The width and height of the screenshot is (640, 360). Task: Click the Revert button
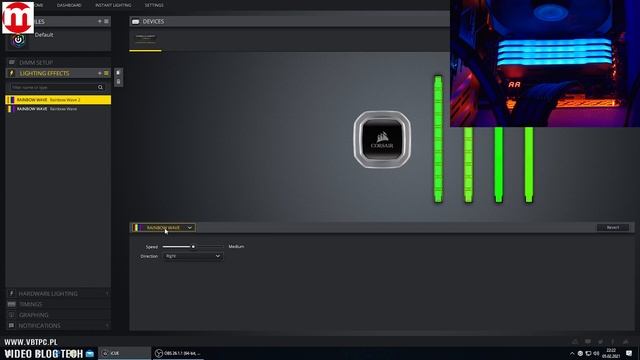click(612, 228)
